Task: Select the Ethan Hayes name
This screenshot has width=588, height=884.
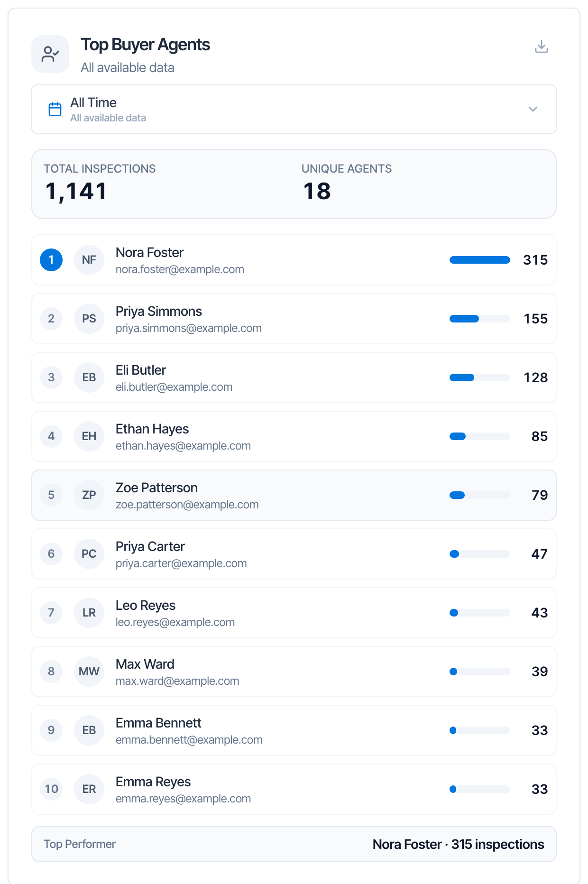Action: click(x=152, y=429)
